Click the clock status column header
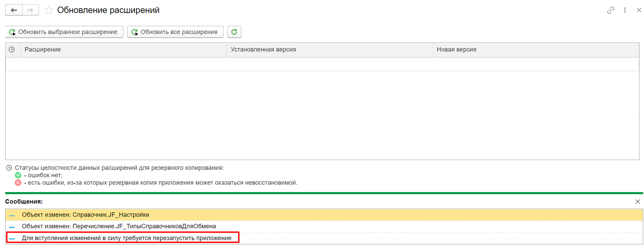Screen dimensions: 644x249 point(12,50)
